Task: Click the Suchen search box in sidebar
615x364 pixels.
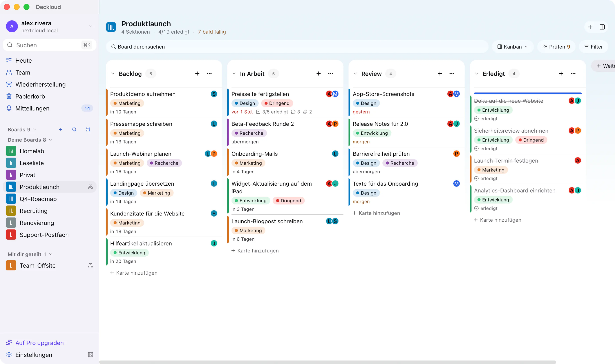Action: pos(49,45)
